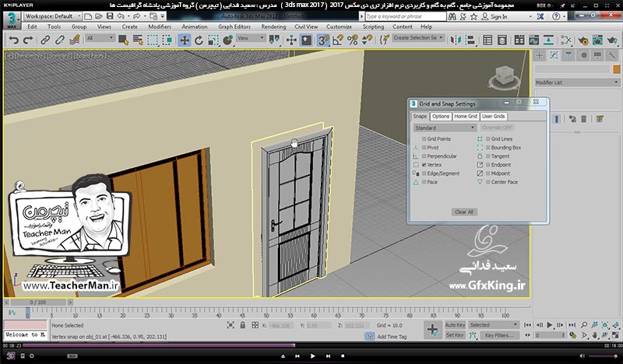Enable the Pivot snap checkbox
The height and width of the screenshot is (364, 623).
[x=424, y=148]
